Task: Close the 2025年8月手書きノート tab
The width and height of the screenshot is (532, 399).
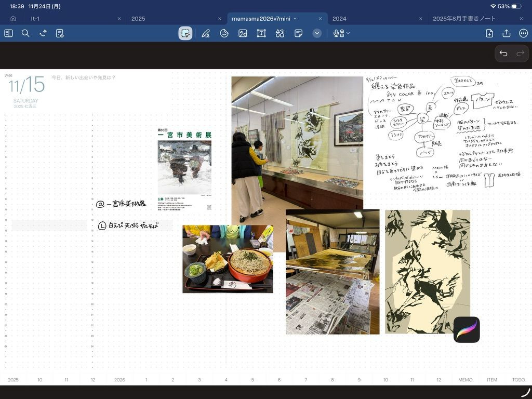Action: pyautogui.click(x=521, y=19)
